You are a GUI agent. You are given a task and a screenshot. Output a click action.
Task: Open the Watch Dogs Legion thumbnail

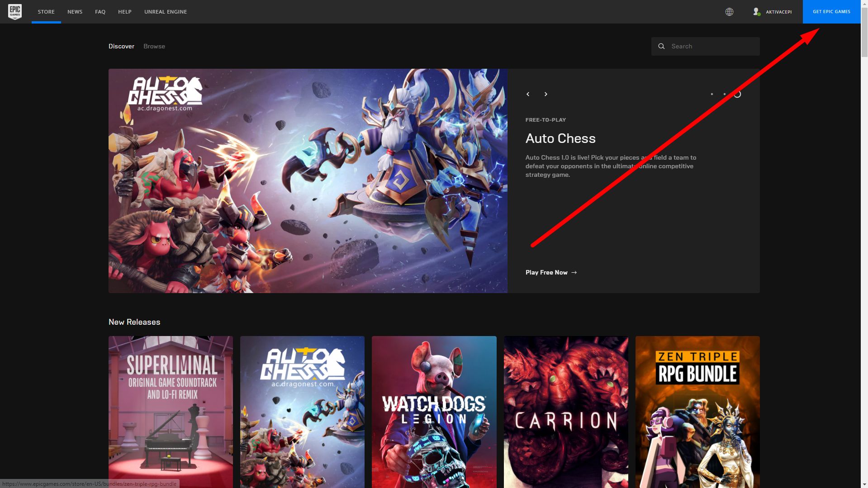pos(434,412)
